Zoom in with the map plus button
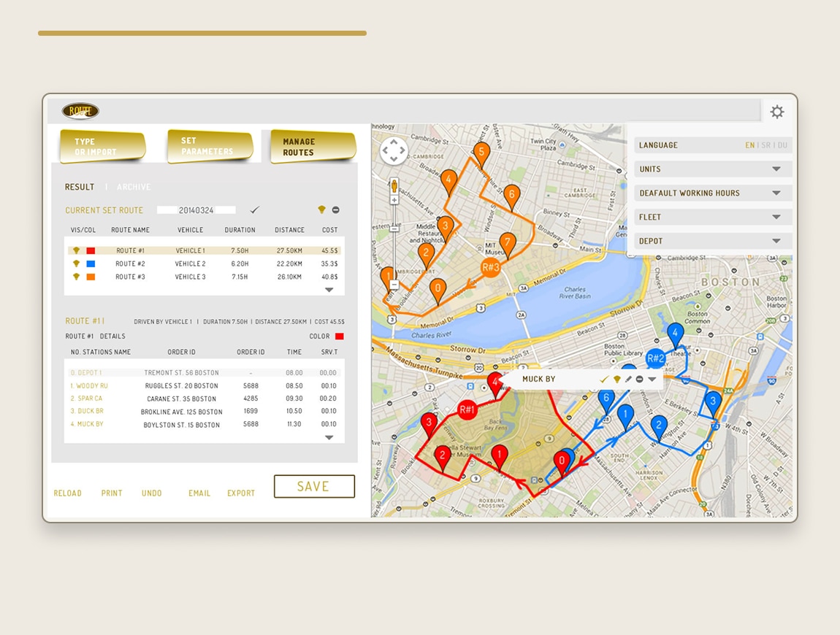Screen dimensions: 840x635 [394, 200]
